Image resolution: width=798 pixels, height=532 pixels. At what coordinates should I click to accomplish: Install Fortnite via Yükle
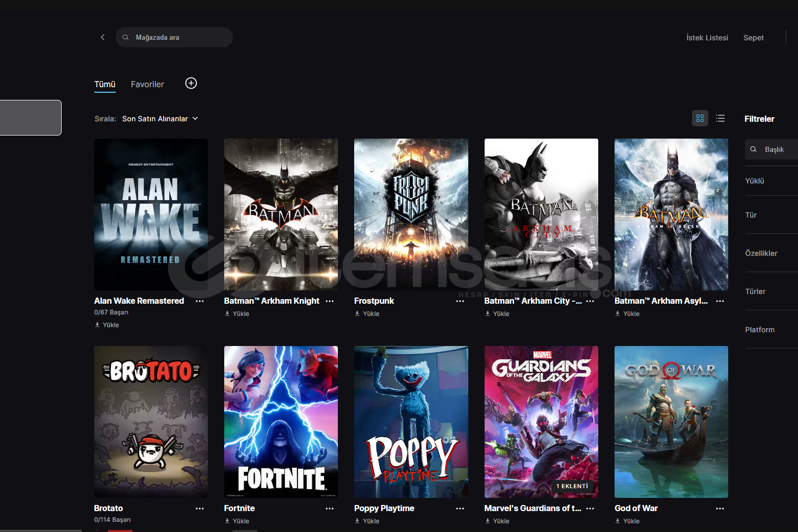pos(237,521)
